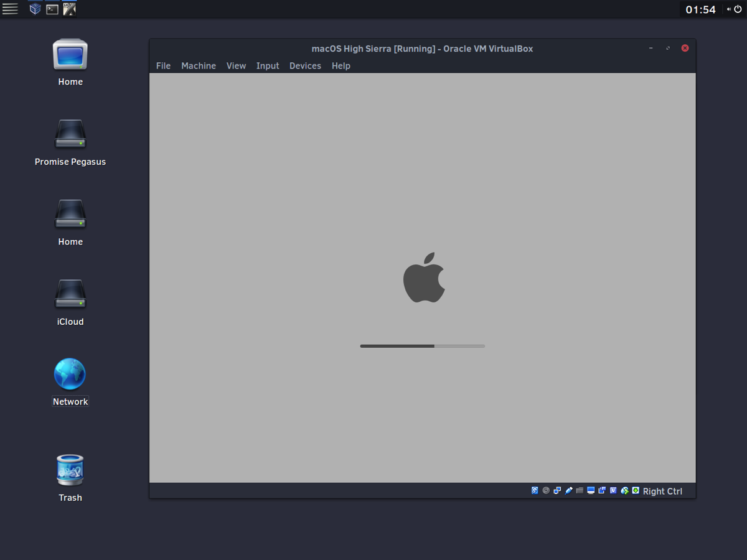Open the network adapter status icon

click(x=557, y=490)
